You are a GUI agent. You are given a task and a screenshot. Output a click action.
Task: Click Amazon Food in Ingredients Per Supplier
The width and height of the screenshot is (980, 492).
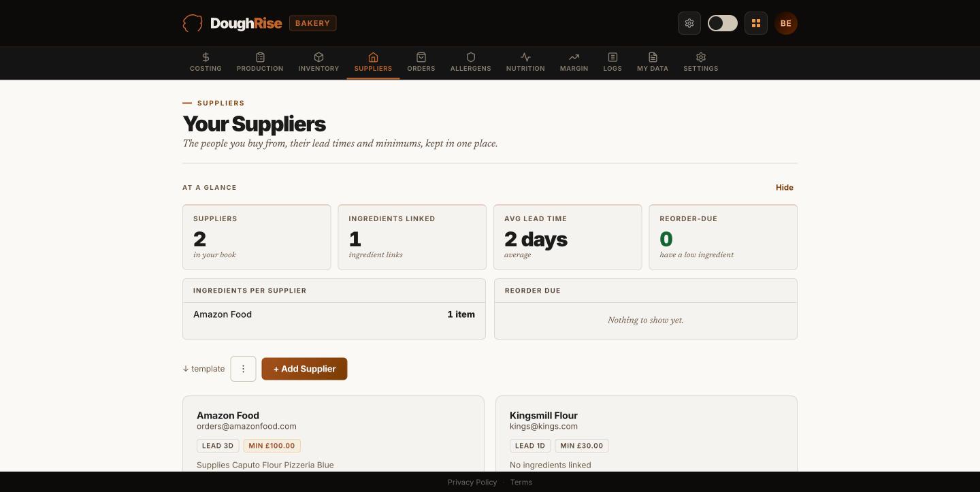[223, 314]
